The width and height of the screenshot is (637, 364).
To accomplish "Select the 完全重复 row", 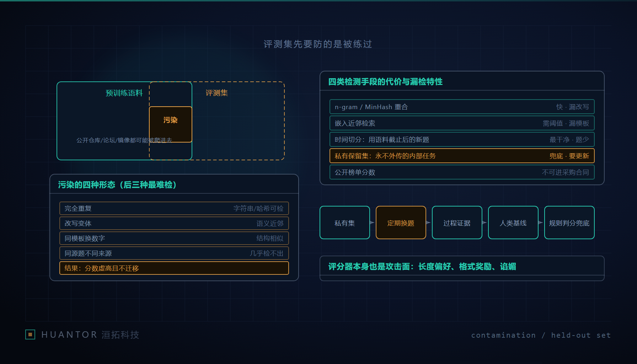I will pyautogui.click(x=174, y=208).
